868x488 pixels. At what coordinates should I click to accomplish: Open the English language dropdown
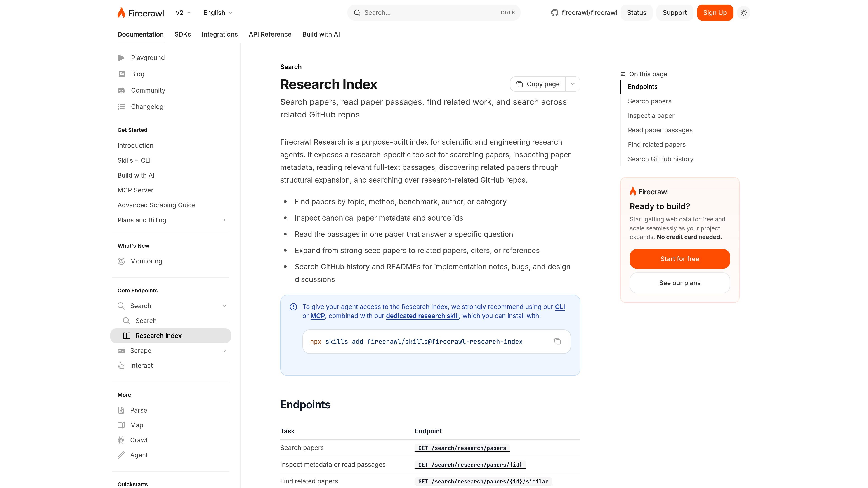coord(218,13)
